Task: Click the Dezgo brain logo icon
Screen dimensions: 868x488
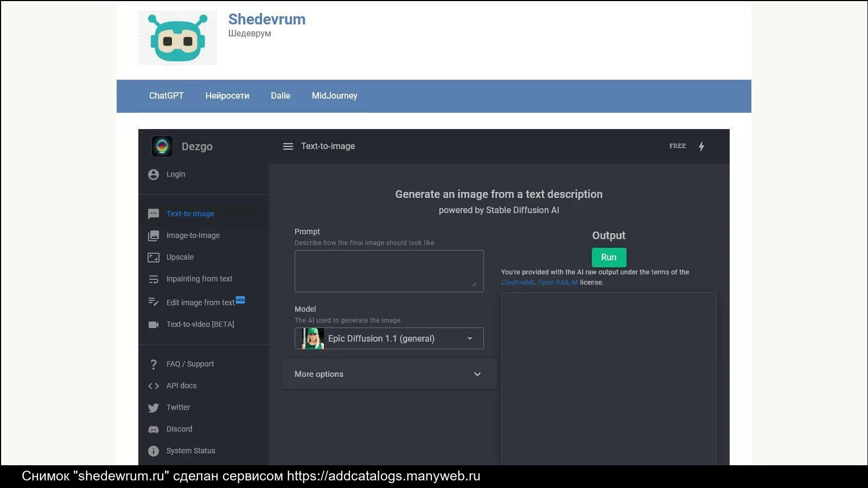Action: click(162, 146)
